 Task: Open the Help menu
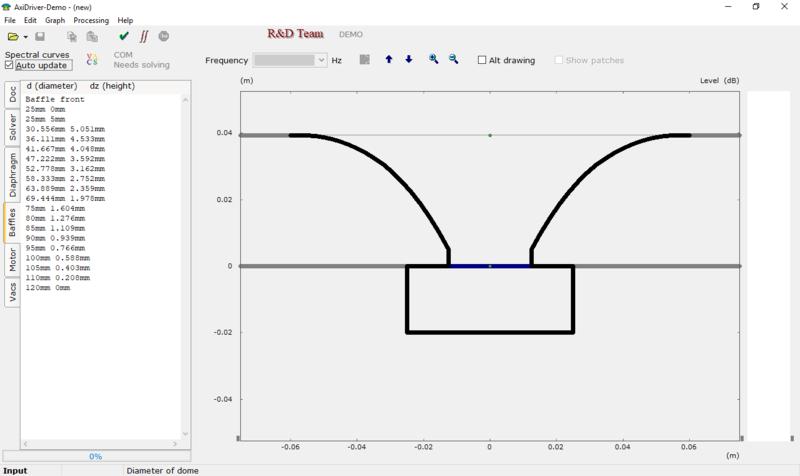125,20
